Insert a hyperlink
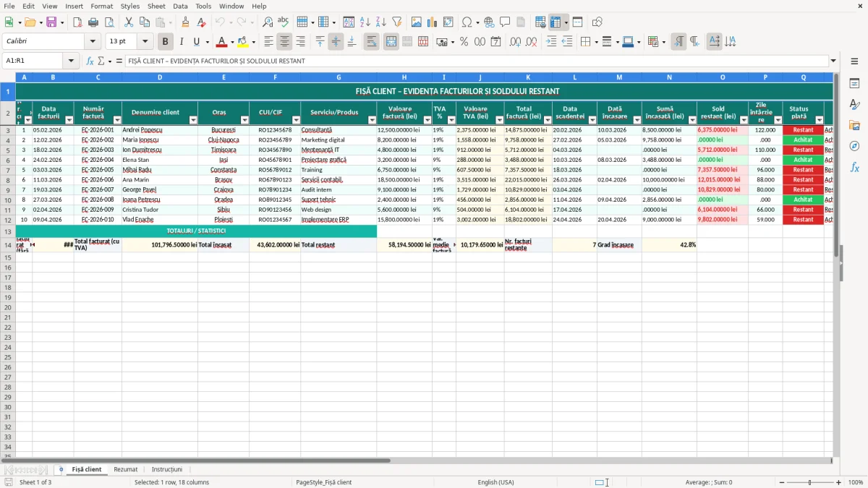868x488 pixels. point(489,22)
